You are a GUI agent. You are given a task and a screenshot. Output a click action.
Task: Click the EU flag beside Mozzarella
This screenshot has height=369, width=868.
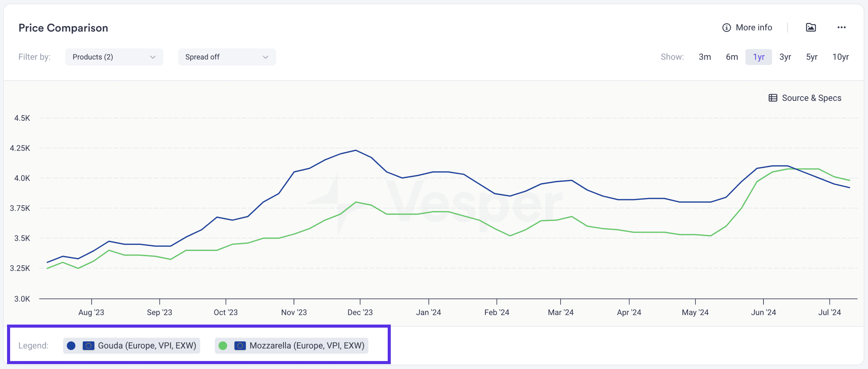240,345
